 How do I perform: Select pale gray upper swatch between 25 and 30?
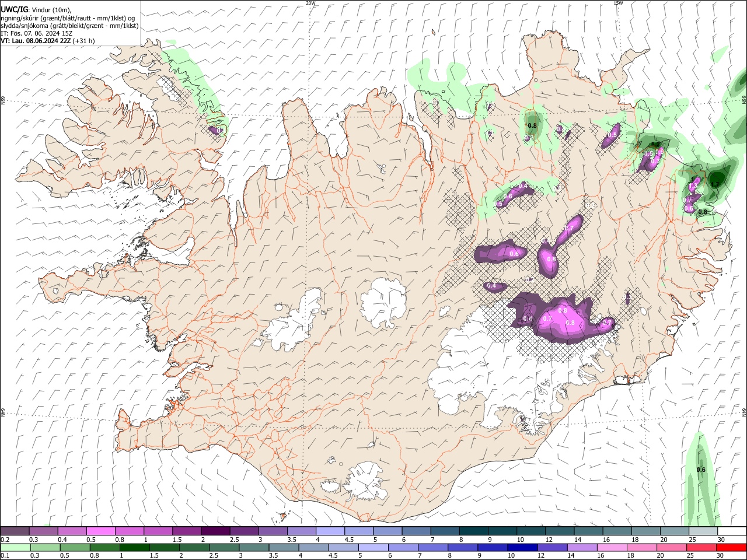[702, 531]
